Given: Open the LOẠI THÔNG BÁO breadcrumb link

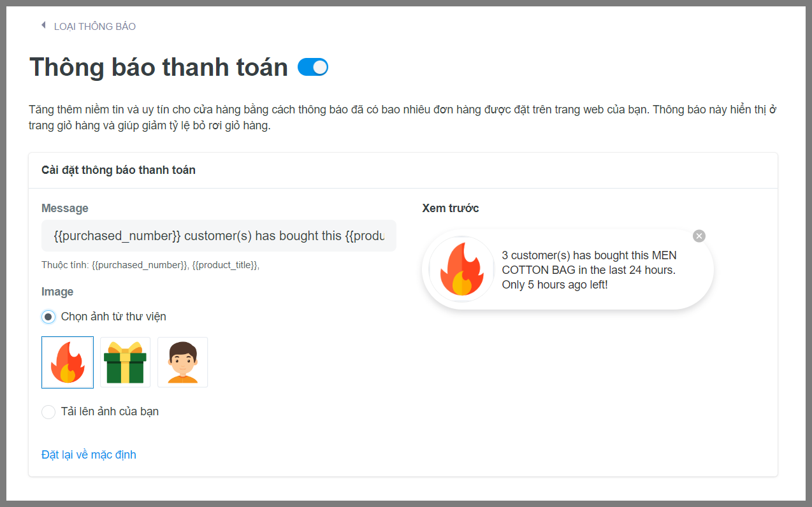Looking at the screenshot, I should [94, 27].
